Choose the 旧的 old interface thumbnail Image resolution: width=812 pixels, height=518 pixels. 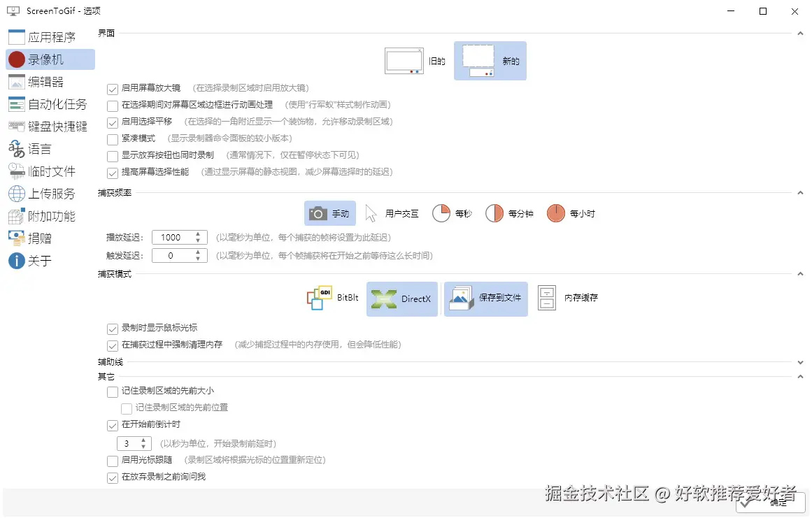tap(404, 61)
